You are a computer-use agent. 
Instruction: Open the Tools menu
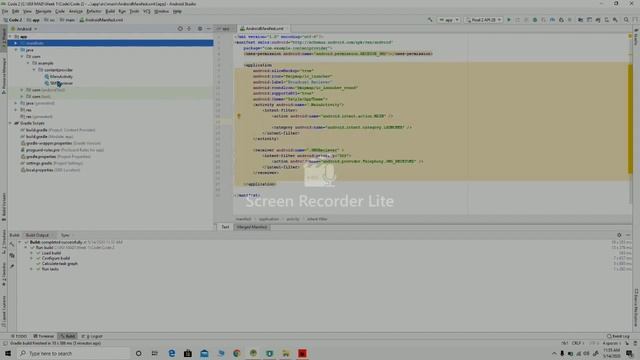point(134,11)
